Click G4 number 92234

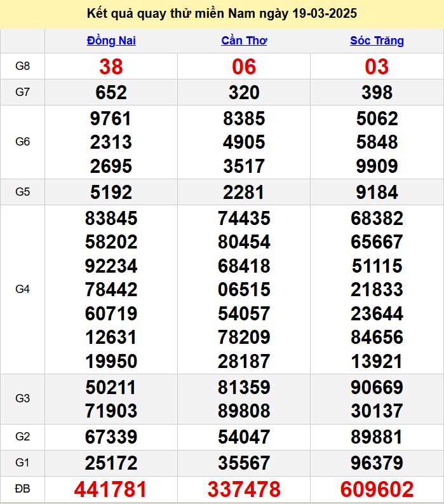click(x=111, y=266)
